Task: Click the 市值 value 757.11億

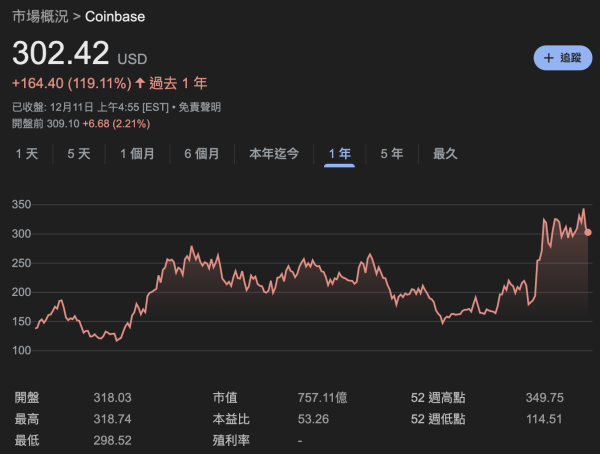Action: pos(323,398)
